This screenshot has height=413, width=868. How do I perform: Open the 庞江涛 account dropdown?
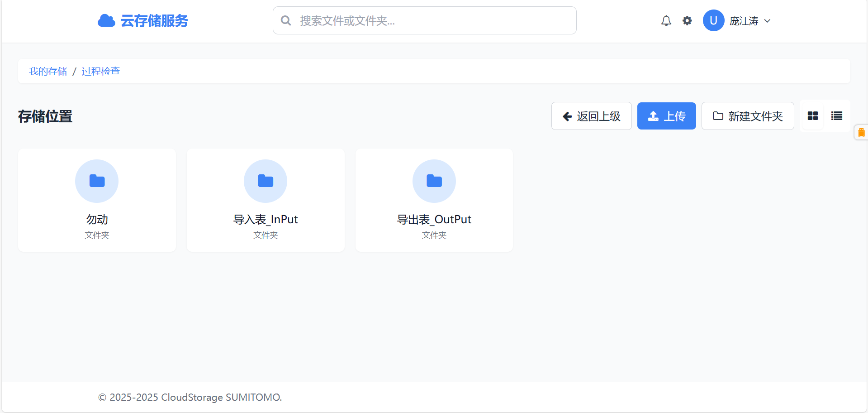[x=744, y=21]
